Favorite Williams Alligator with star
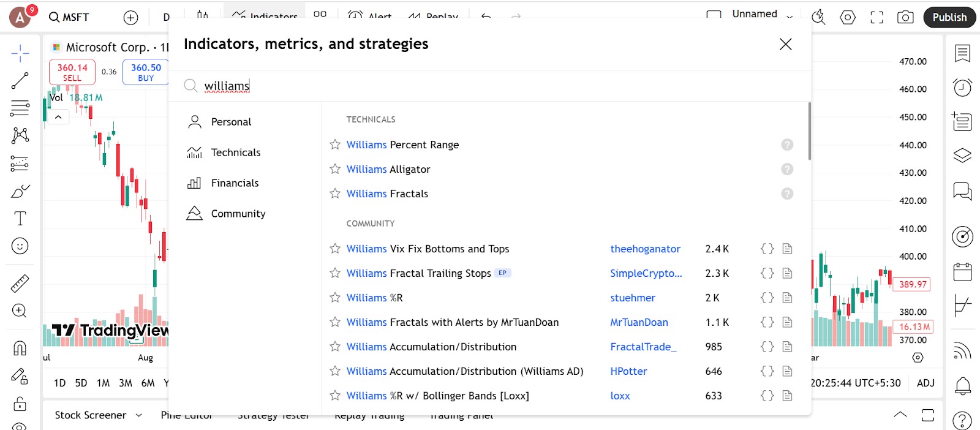 pos(335,169)
